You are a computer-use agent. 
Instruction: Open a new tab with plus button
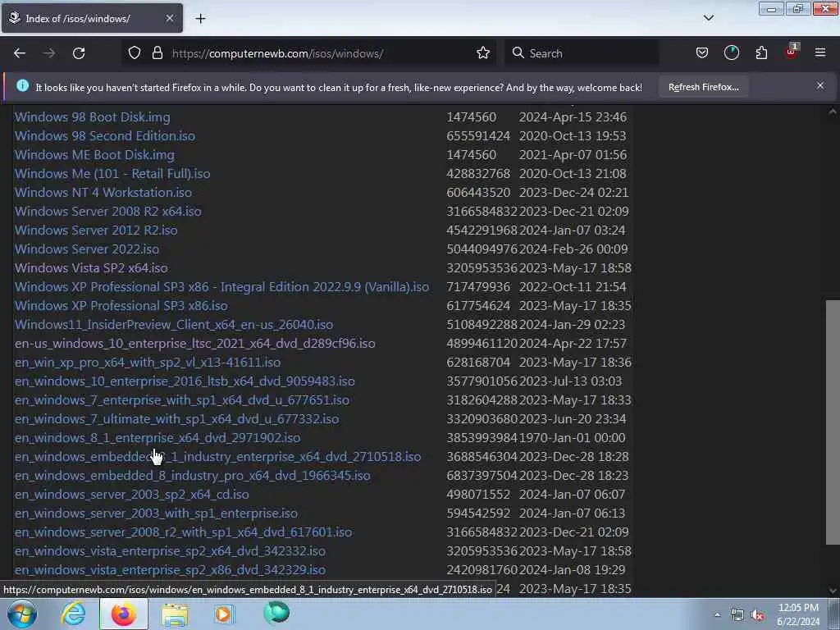(x=200, y=19)
